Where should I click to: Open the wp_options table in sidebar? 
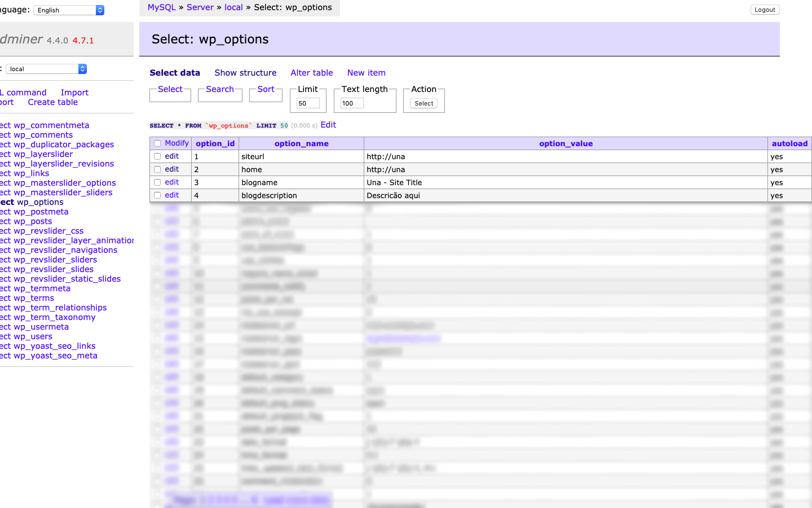click(40, 202)
